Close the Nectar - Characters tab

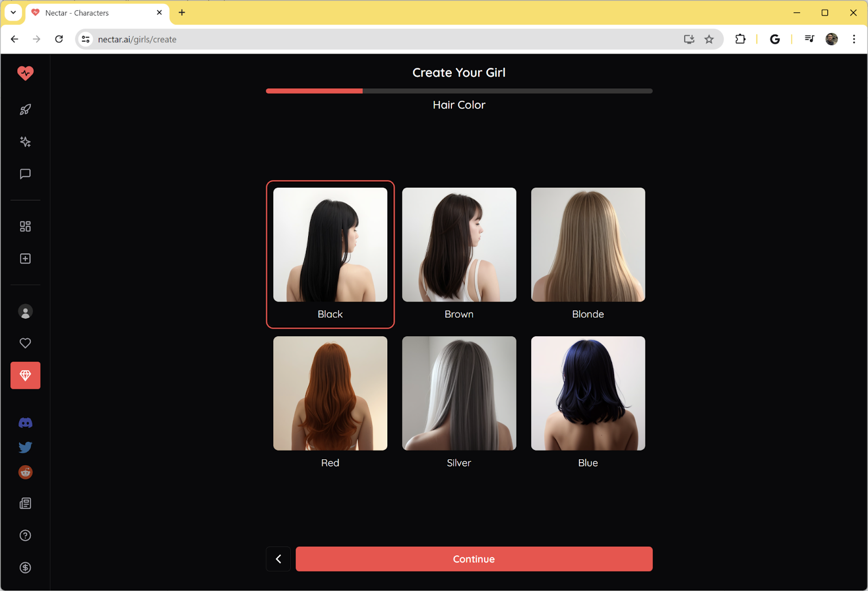(159, 12)
